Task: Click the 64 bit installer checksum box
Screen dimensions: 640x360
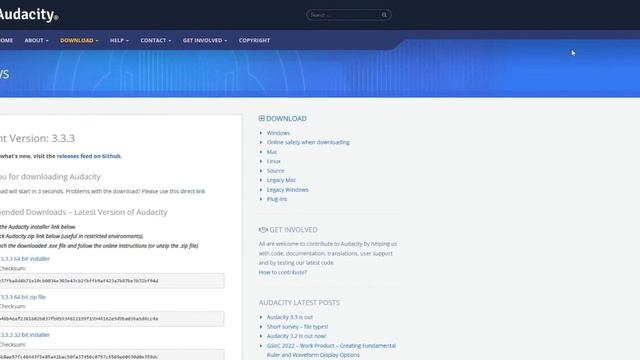Action: click(x=112, y=281)
